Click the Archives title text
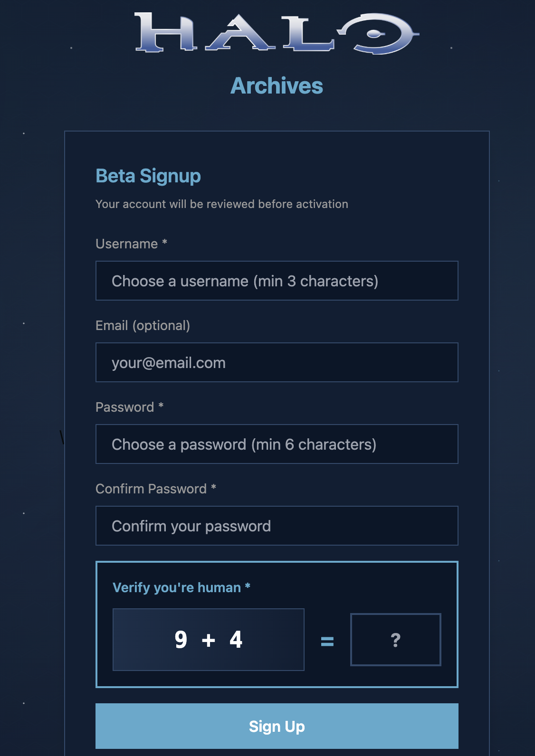The width and height of the screenshot is (535, 756). (x=277, y=86)
